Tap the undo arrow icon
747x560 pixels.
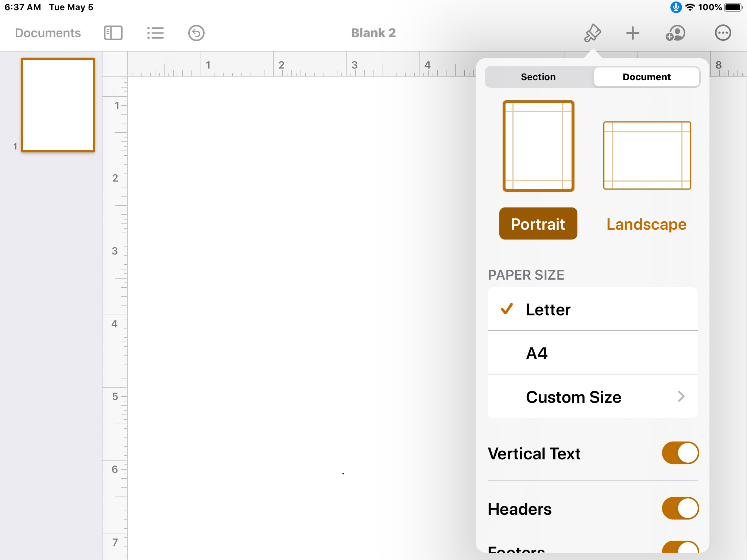pyautogui.click(x=196, y=33)
